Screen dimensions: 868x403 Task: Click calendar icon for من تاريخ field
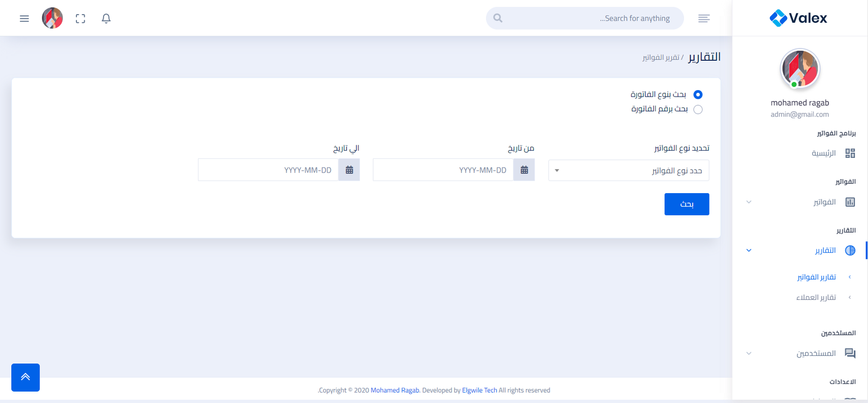pos(524,170)
